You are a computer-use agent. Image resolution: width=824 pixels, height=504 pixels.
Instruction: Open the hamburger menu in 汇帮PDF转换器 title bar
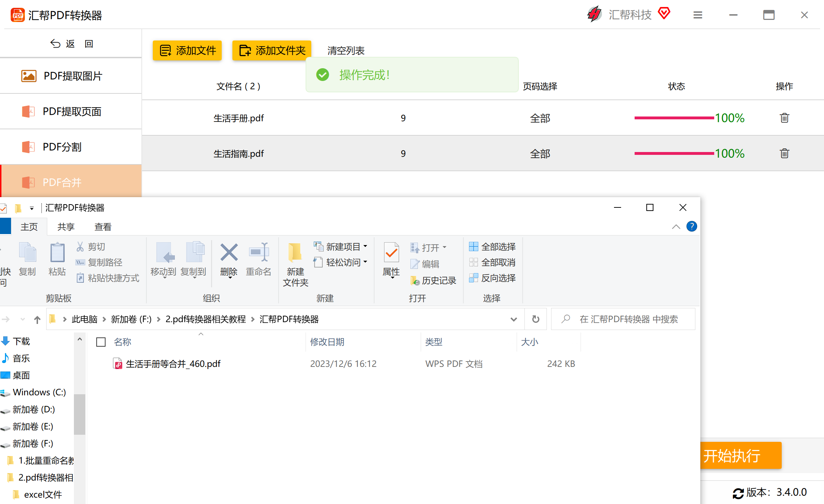tap(698, 15)
